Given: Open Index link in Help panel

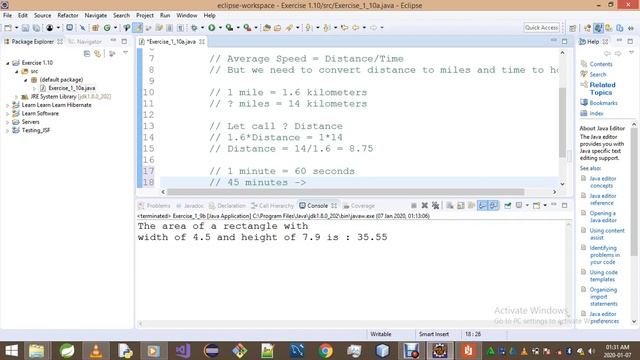Looking at the screenshot, I should tap(596, 113).
